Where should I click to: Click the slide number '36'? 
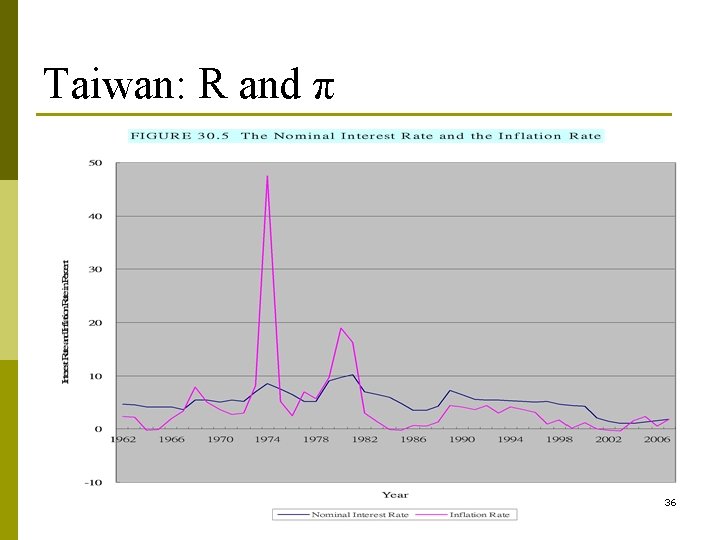tap(670, 503)
